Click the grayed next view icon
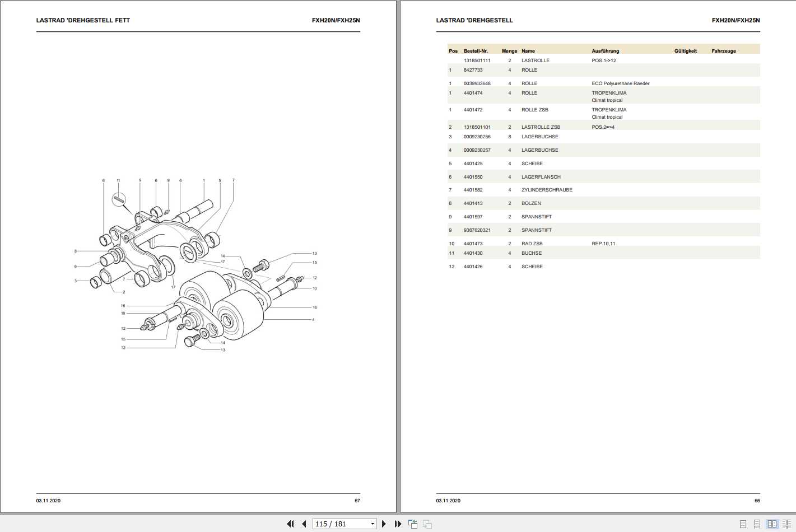Image resolution: width=796 pixels, height=532 pixels. (x=427, y=524)
